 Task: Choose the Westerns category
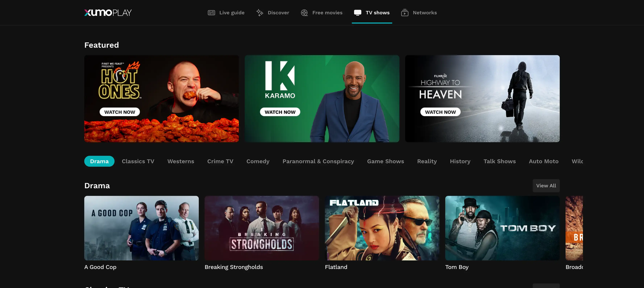[x=180, y=161]
